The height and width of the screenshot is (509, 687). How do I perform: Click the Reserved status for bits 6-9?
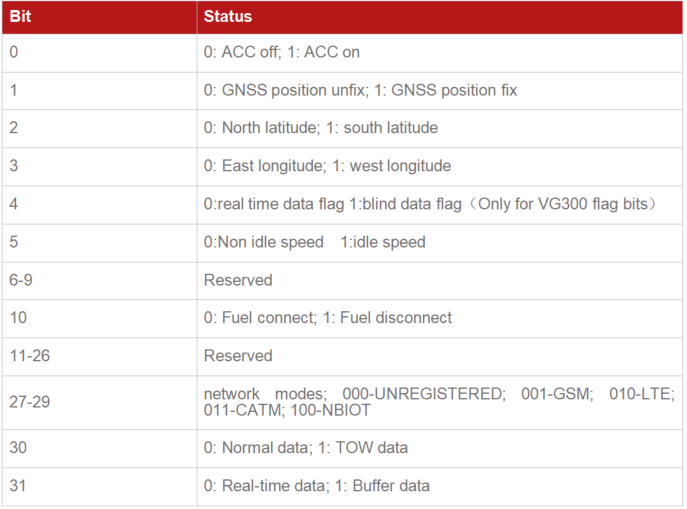(x=238, y=280)
